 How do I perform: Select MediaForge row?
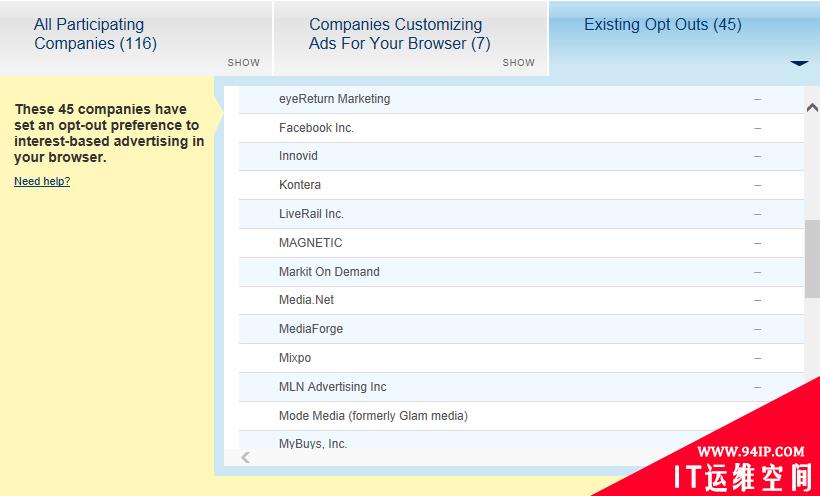pyautogui.click(x=521, y=329)
